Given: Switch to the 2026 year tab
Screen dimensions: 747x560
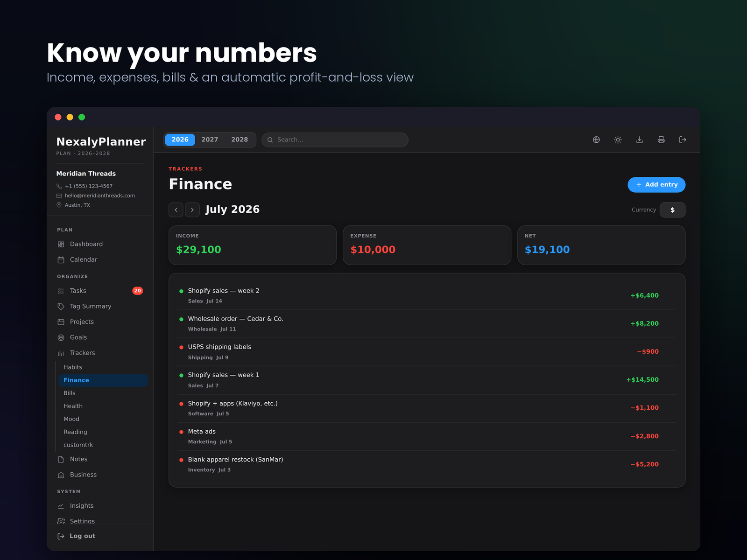Looking at the screenshot, I should click(180, 140).
